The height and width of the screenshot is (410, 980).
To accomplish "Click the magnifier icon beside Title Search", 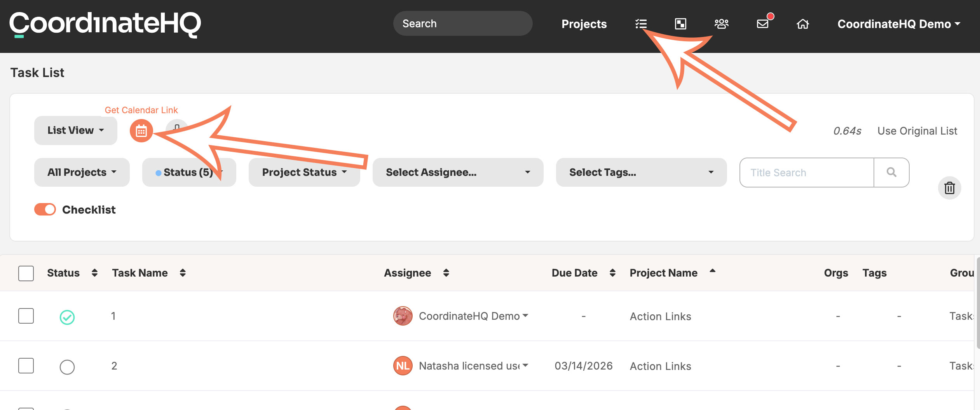I will pos(891,172).
